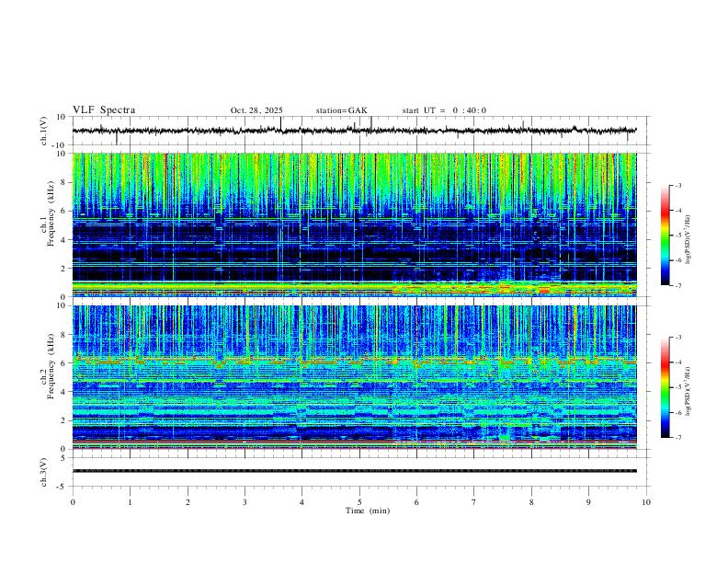Screen dimensions: 728x563
Task: Click the "-3" tick on ch.1 colorbar
Action: coord(678,185)
